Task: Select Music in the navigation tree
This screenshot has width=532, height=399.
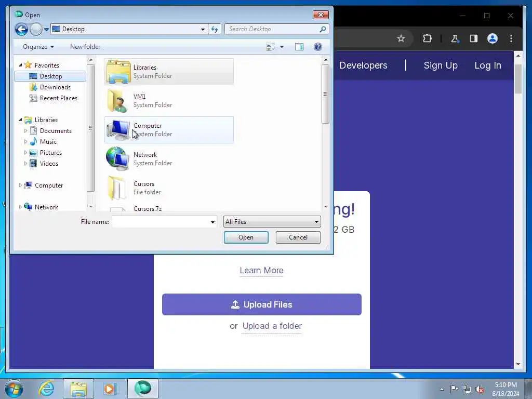Action: 48,141
